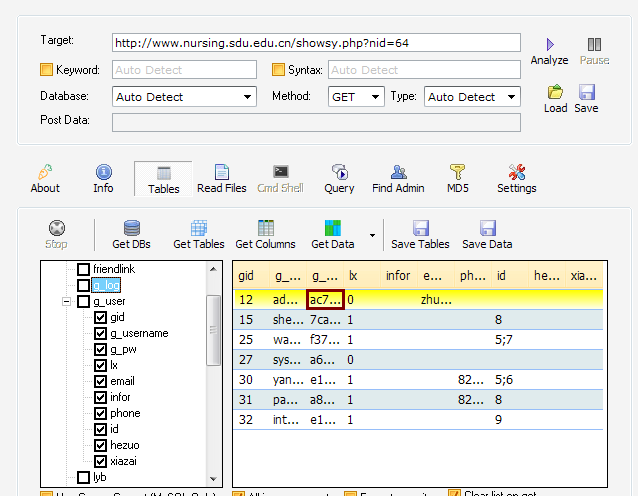This screenshot has height=496, width=638.
Task: Select the row with gid 32
Action: click(x=418, y=420)
